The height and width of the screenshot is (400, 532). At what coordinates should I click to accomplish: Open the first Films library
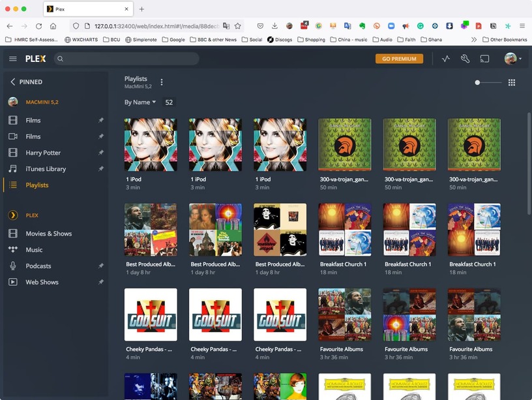[33, 120]
